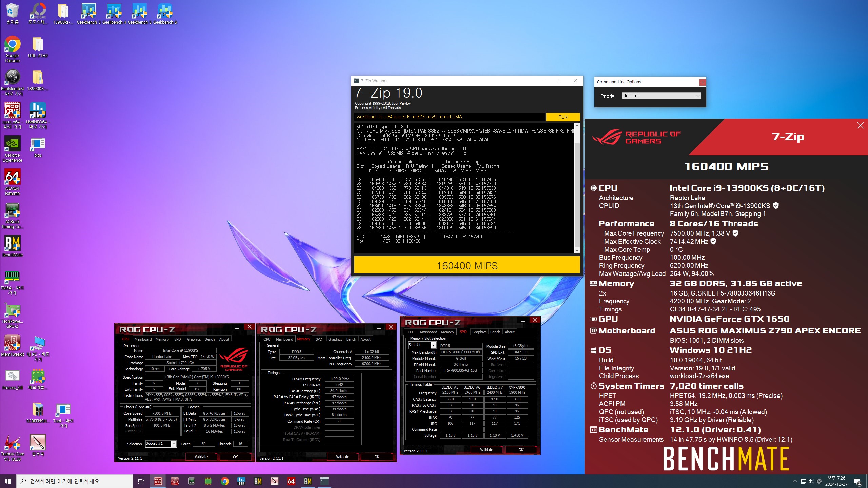Open the Recycle Bin desktop icon
Image resolution: width=868 pixels, height=488 pixels.
click(x=13, y=14)
